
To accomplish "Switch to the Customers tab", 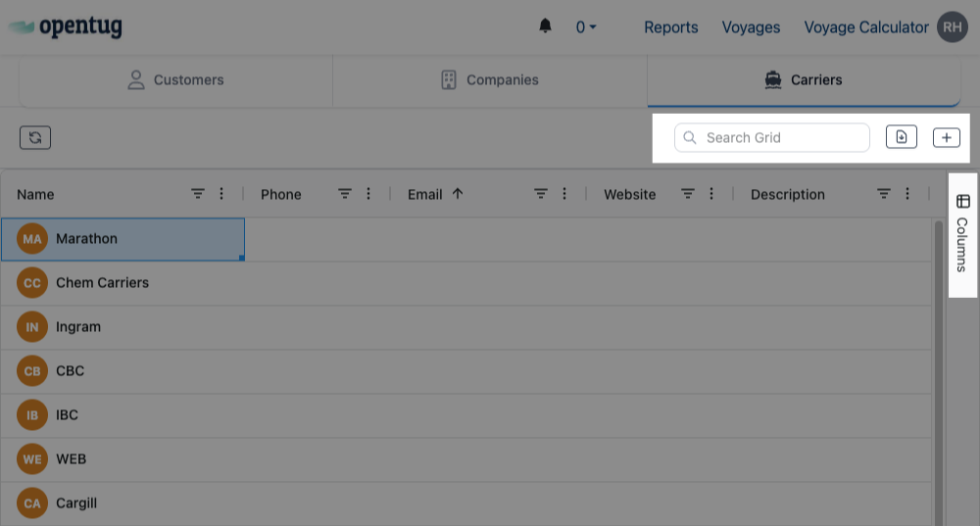I will pos(176,80).
